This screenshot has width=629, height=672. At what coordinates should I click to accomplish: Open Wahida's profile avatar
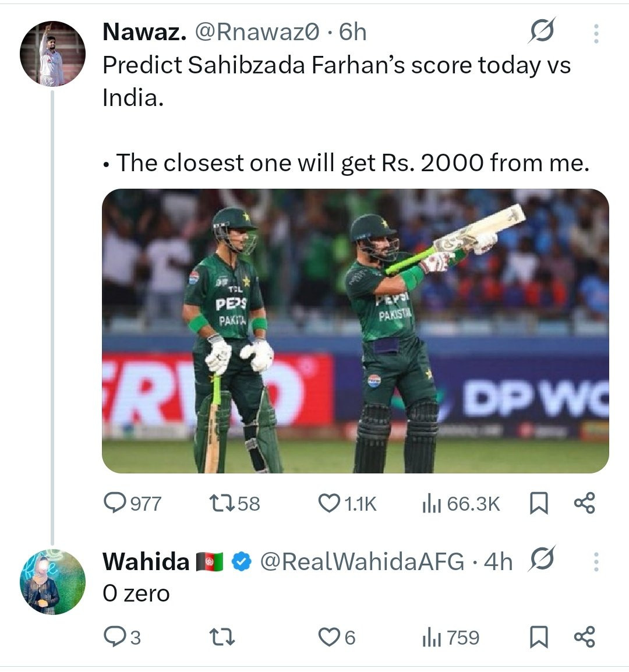click(52, 582)
